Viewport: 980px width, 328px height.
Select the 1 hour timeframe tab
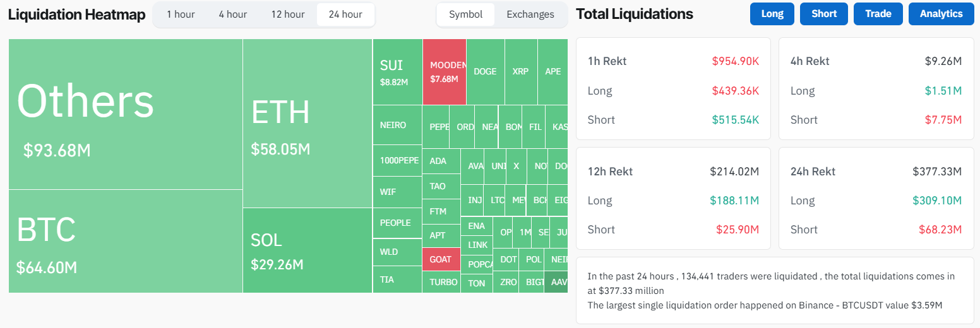(181, 15)
